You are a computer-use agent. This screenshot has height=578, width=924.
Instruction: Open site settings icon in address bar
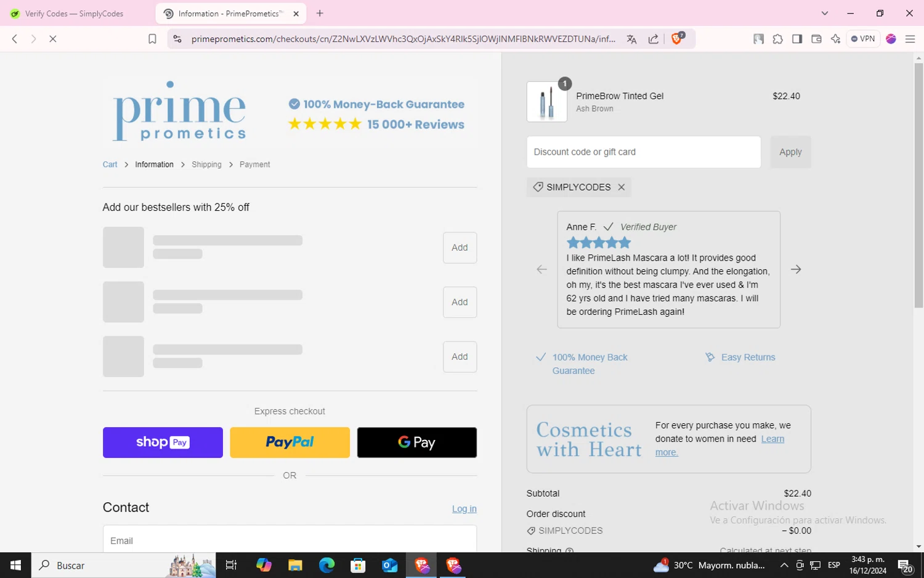tap(177, 39)
